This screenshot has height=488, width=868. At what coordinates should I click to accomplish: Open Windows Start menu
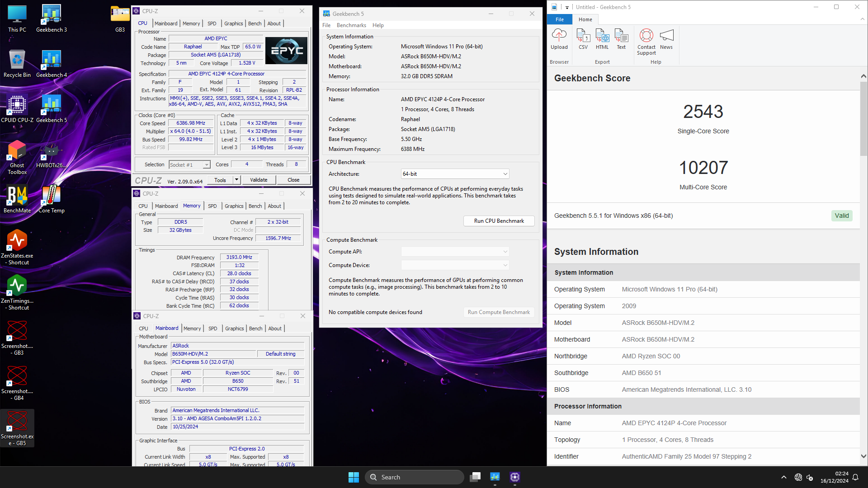pos(354,477)
